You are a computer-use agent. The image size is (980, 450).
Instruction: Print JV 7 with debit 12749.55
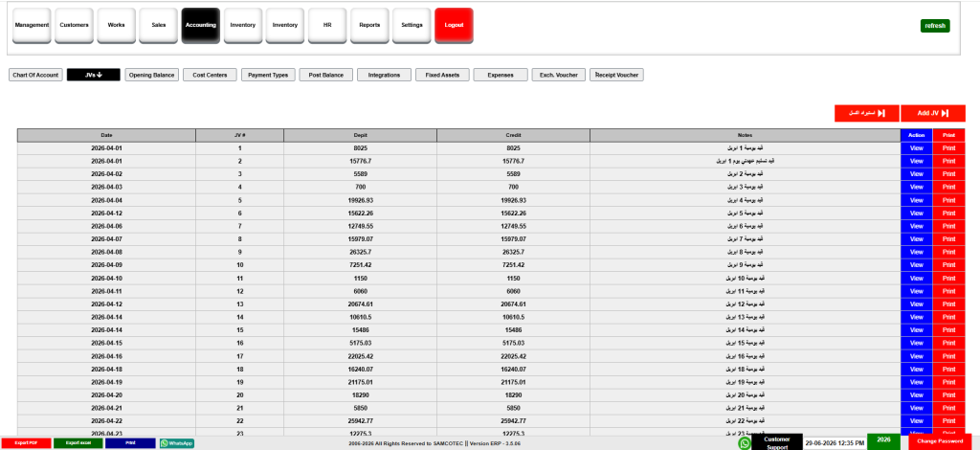pyautogui.click(x=948, y=226)
